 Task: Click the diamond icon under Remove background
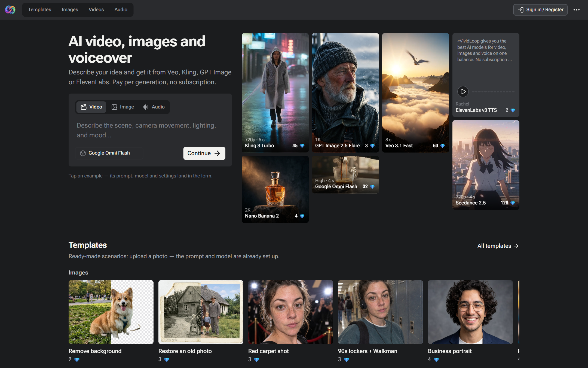77,360
